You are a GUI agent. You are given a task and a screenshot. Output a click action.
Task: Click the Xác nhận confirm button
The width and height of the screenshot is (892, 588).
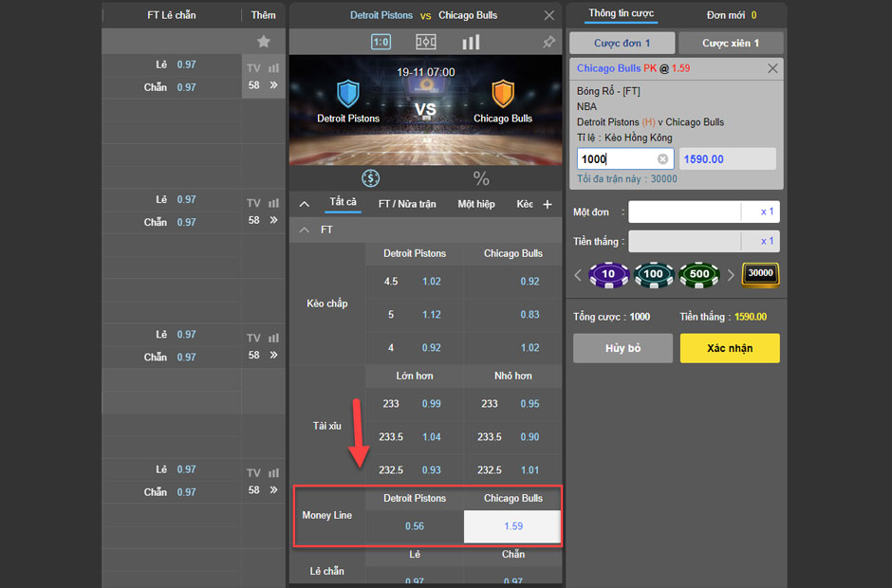click(x=730, y=348)
